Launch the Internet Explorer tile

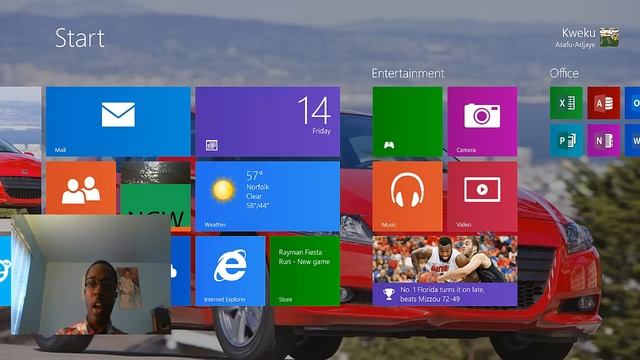tap(230, 271)
